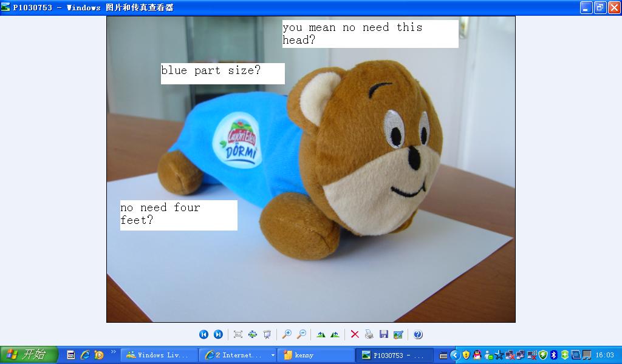
Task: Expand the hidden Quick Launch icons
Action: 114,352
